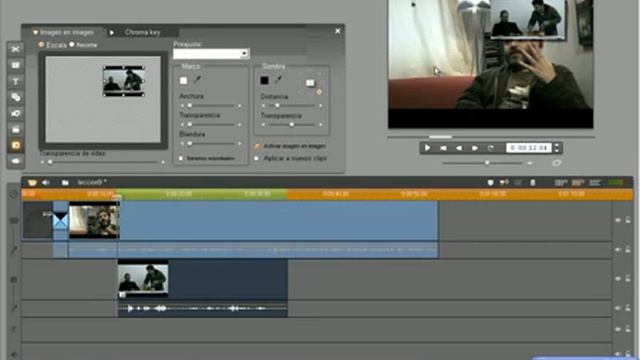Adjust the Sombra Transparencia slider

(292, 124)
